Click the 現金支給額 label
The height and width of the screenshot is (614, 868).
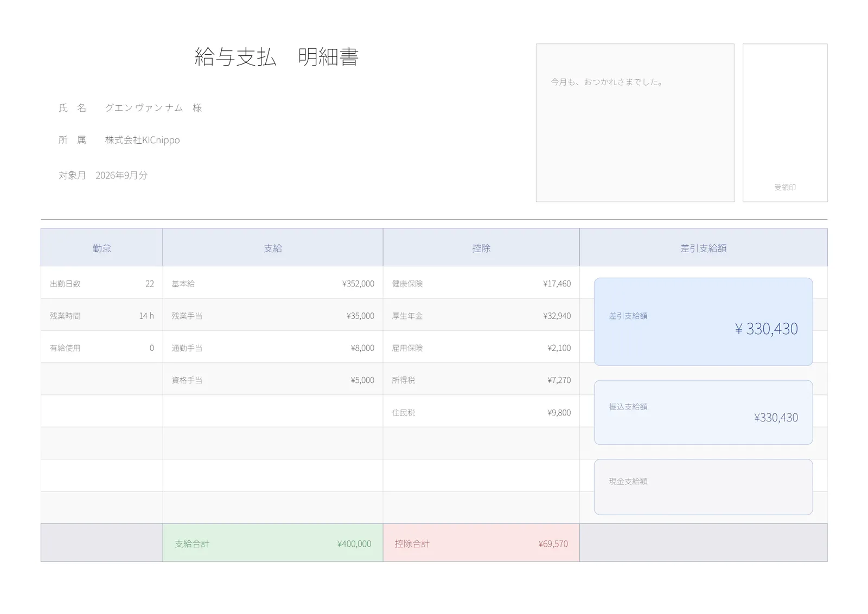click(x=628, y=482)
